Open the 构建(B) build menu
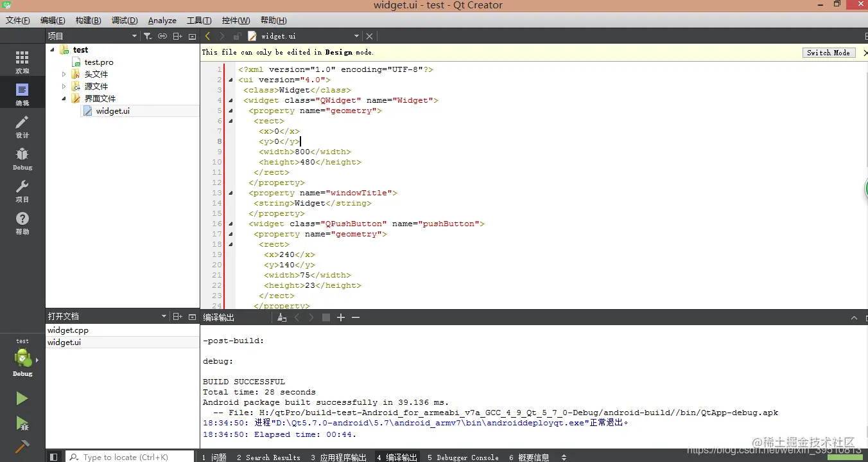The image size is (868, 462). pyautogui.click(x=88, y=21)
